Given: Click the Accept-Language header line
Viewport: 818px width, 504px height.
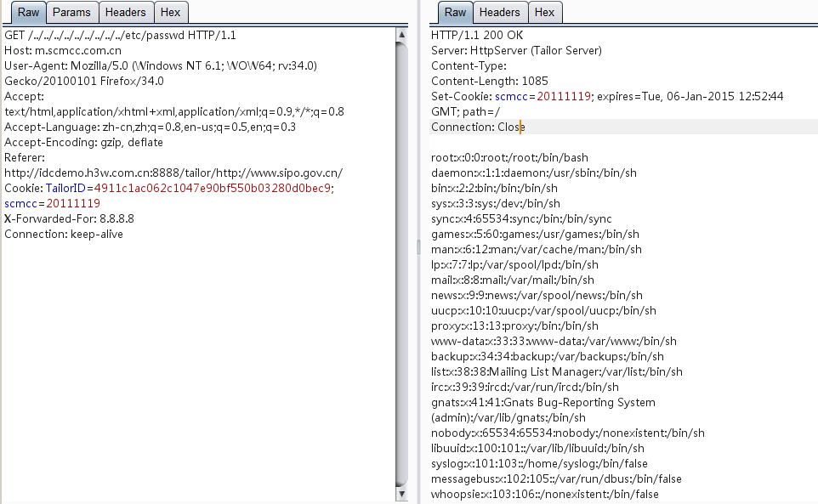Looking at the screenshot, I should point(150,127).
